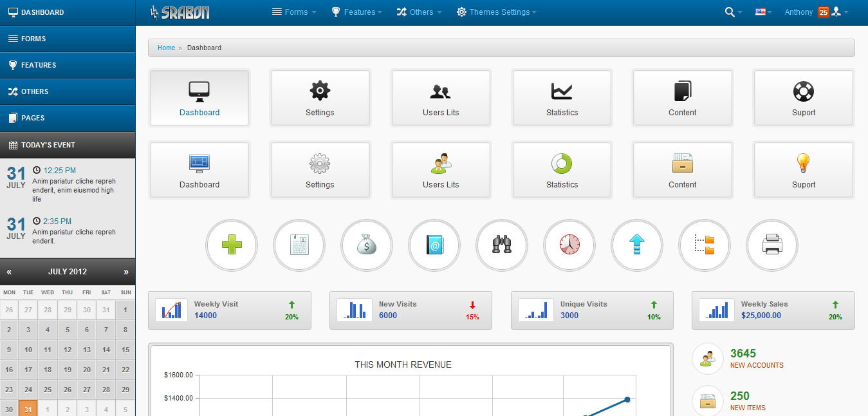This screenshot has height=416, width=868.
Task: Select day 27 in calendar's last full week
Action: click(87, 390)
